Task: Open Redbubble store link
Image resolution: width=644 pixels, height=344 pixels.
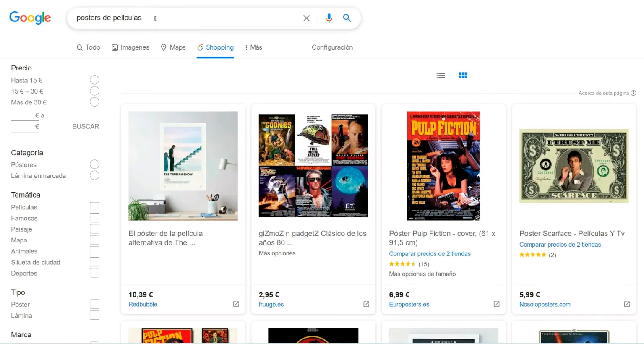Action: 143,304
